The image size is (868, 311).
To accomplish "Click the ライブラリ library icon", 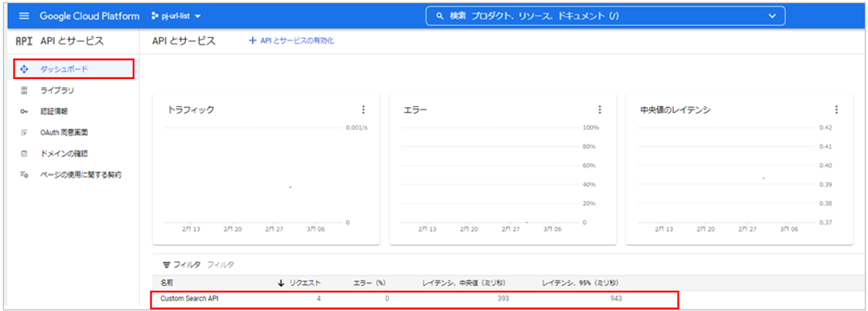I will tap(24, 90).
